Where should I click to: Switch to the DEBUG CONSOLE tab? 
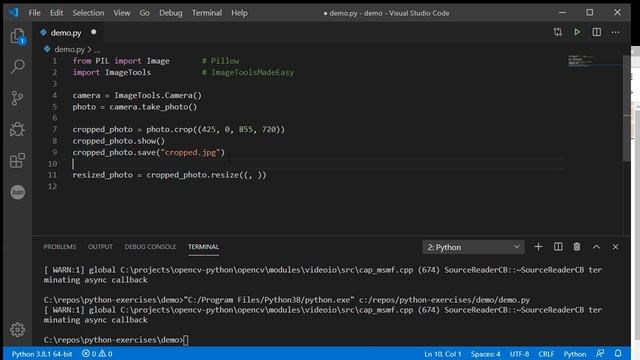(x=150, y=247)
